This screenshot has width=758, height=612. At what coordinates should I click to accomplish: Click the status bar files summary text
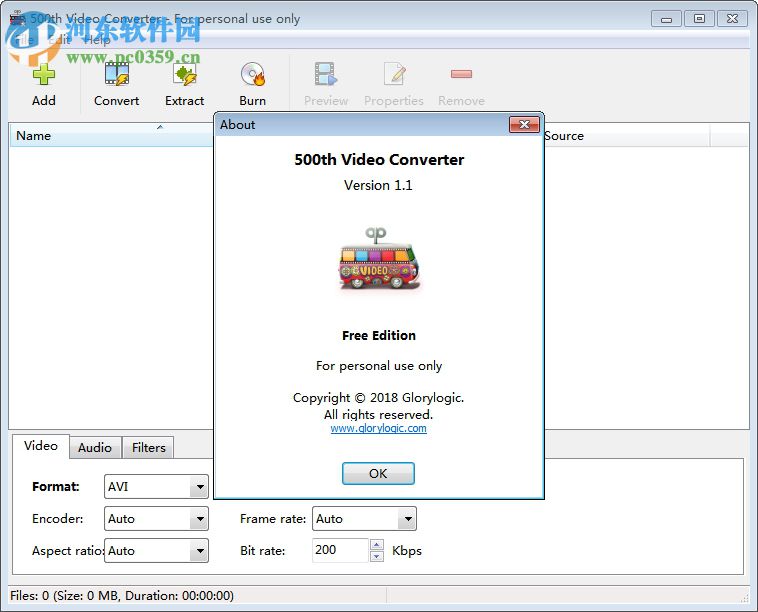[x=122, y=596]
